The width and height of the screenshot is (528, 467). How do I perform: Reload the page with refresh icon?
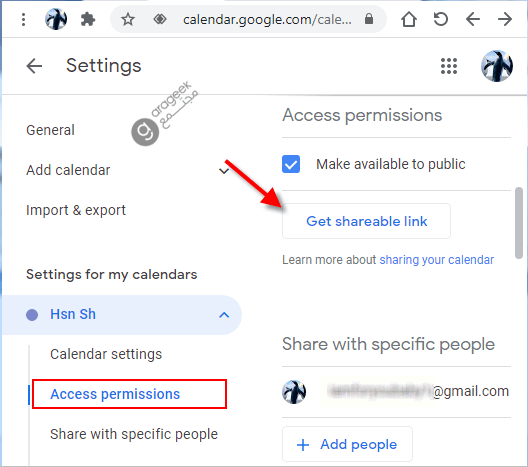click(x=440, y=19)
